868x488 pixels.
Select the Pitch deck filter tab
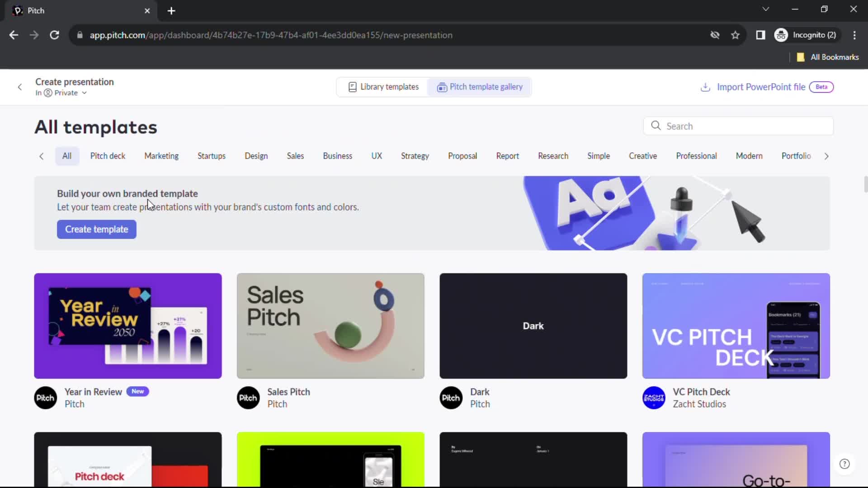click(107, 155)
